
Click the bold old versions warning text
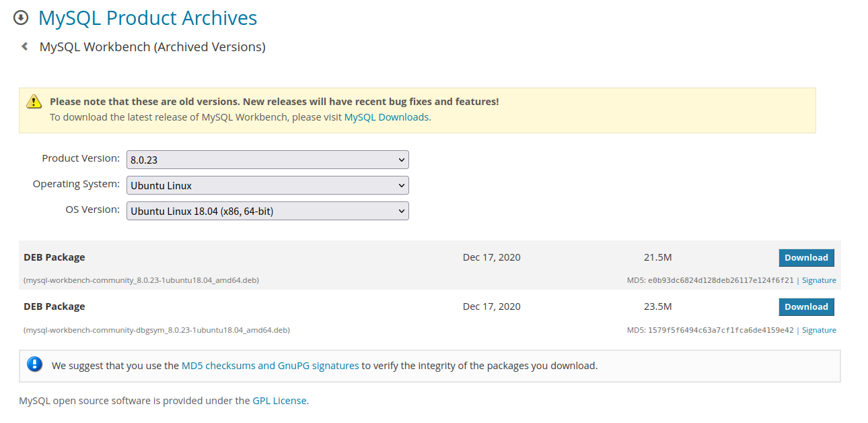coord(275,102)
